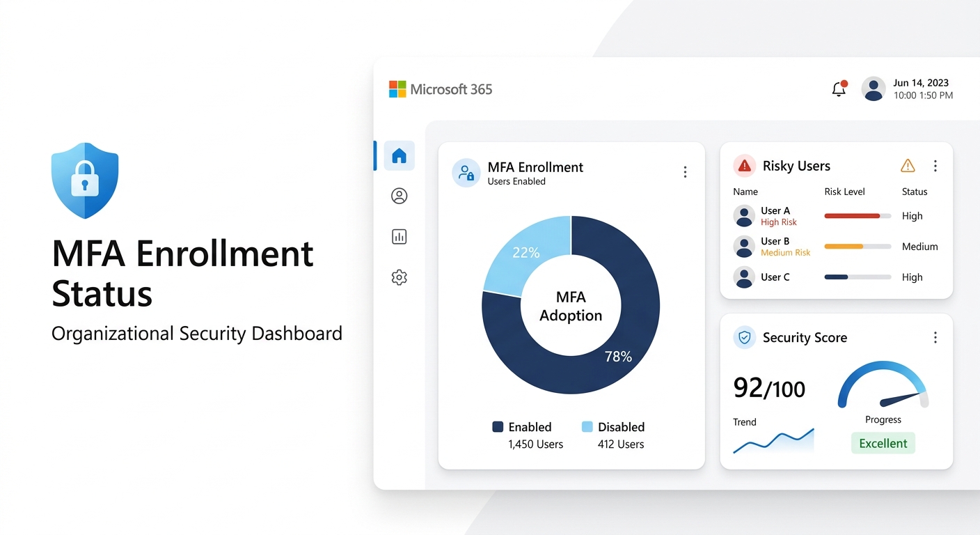Click the Risky Users card title
This screenshot has width=980, height=535.
pos(796,166)
